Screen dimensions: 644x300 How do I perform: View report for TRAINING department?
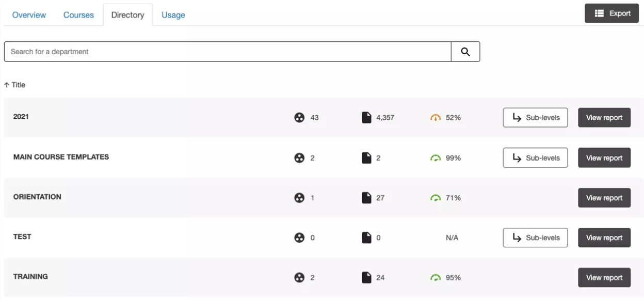[604, 278]
